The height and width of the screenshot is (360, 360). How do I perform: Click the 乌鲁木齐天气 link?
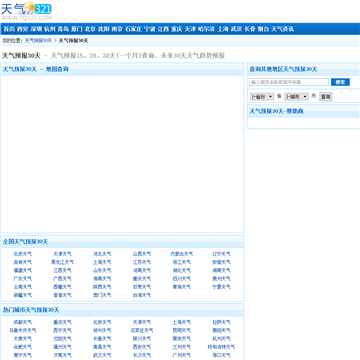point(23,331)
